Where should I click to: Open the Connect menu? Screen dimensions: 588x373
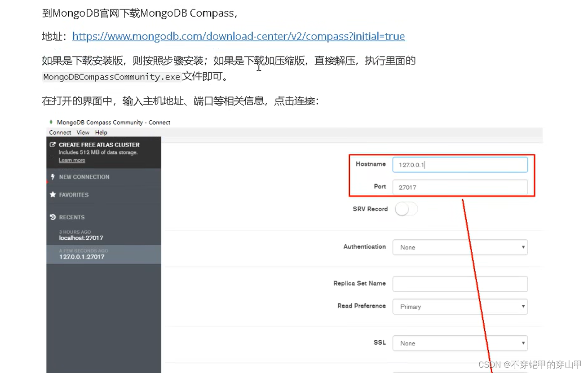pyautogui.click(x=60, y=132)
